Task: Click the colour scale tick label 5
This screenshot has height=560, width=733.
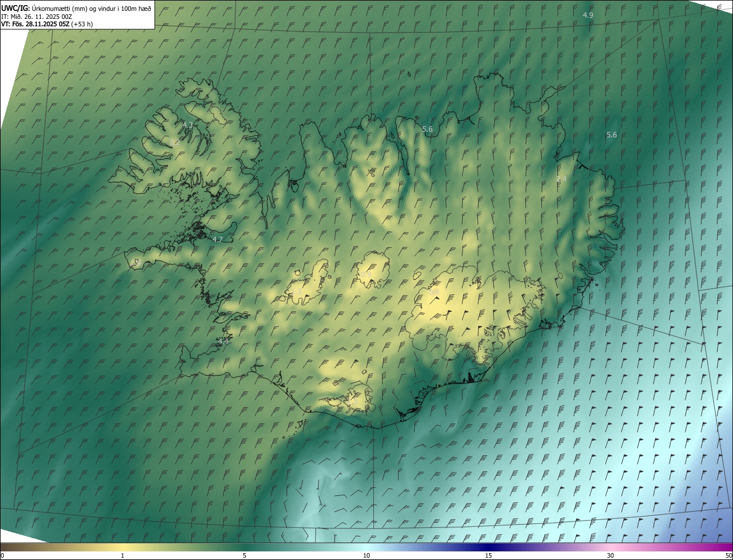Action: coord(245,555)
